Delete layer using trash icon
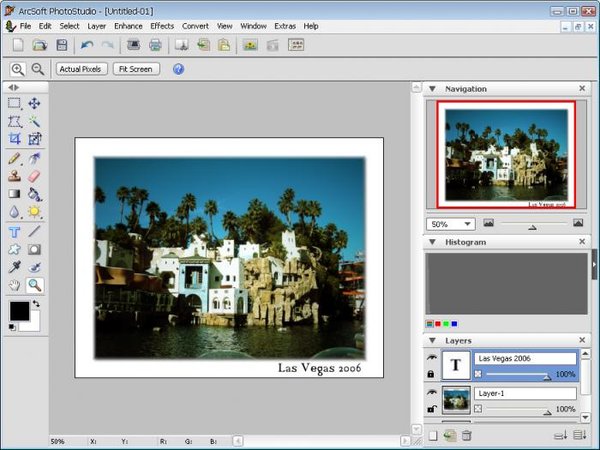Image resolution: width=600 pixels, height=450 pixels. tap(466, 434)
